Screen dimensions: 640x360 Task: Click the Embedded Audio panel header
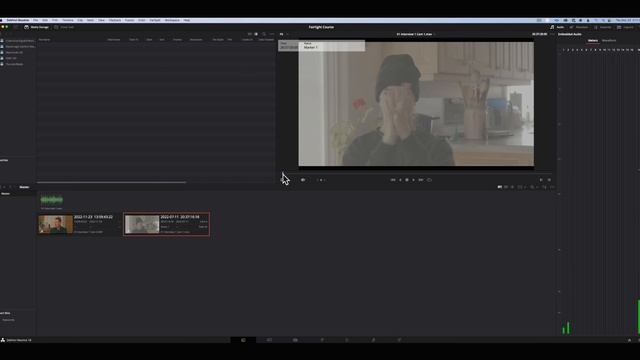click(x=570, y=34)
